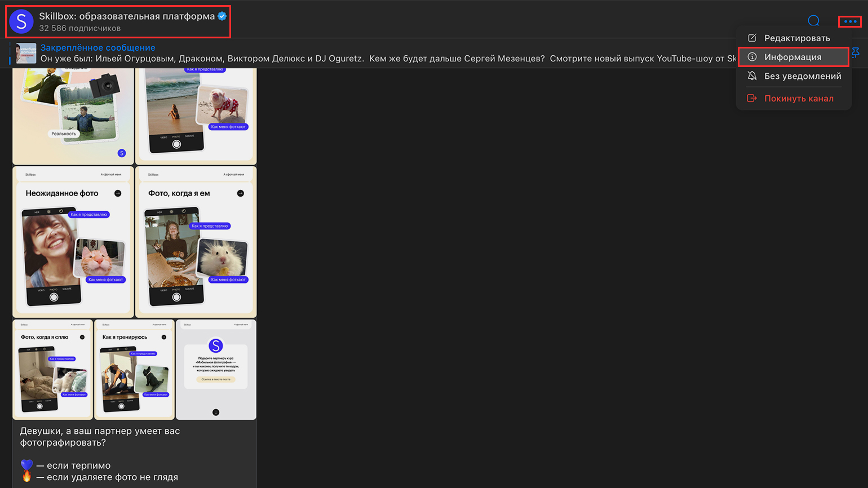This screenshot has height=488, width=868.
Task: Select Редактировать from the dropdown menu
Action: click(794, 38)
